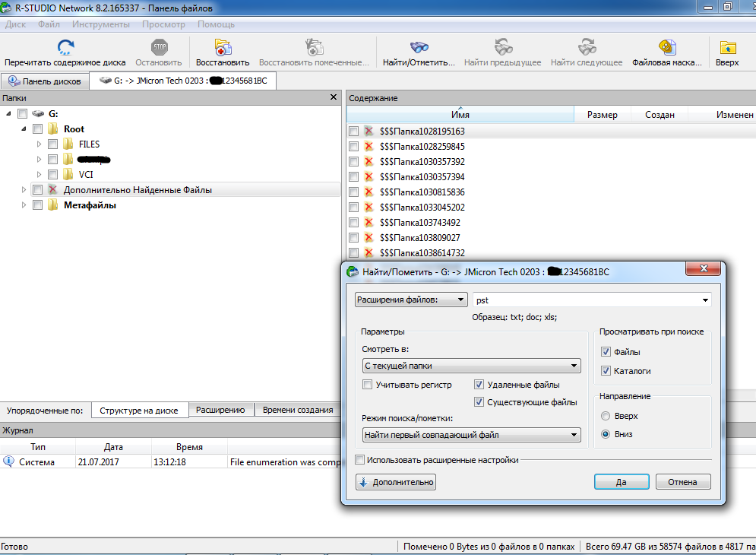Open С текущей папки dropdown
This screenshot has height=555, width=756.
point(472,366)
